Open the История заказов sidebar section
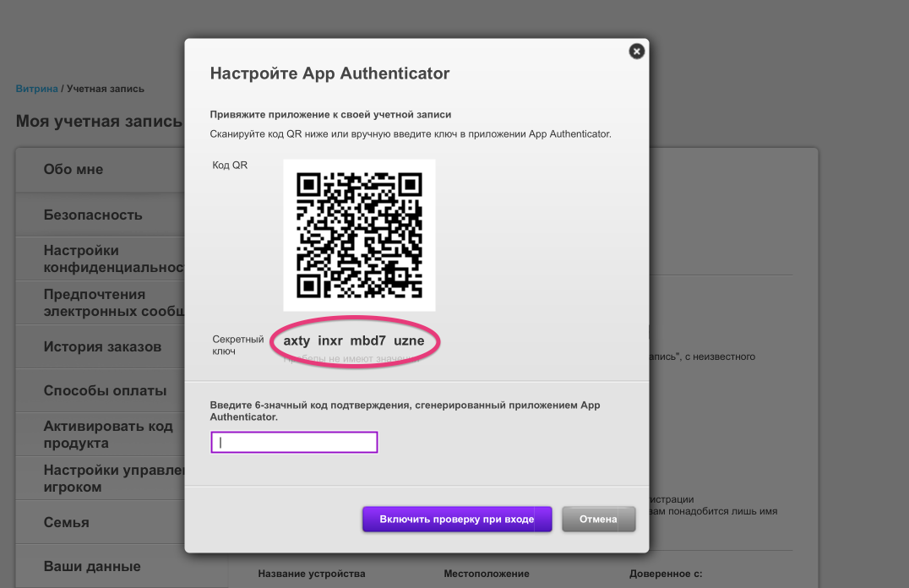Image resolution: width=909 pixels, height=588 pixels. click(x=101, y=346)
